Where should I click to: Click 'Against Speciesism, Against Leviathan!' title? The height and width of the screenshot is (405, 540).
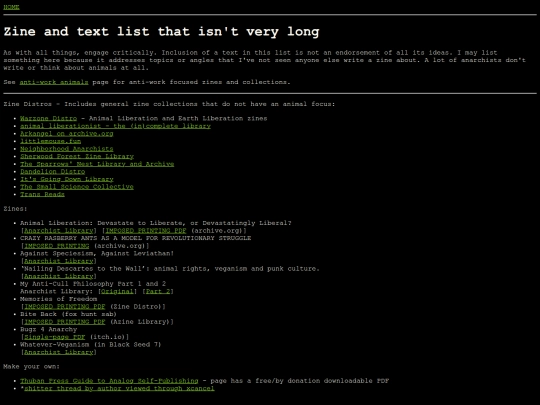tap(97, 253)
